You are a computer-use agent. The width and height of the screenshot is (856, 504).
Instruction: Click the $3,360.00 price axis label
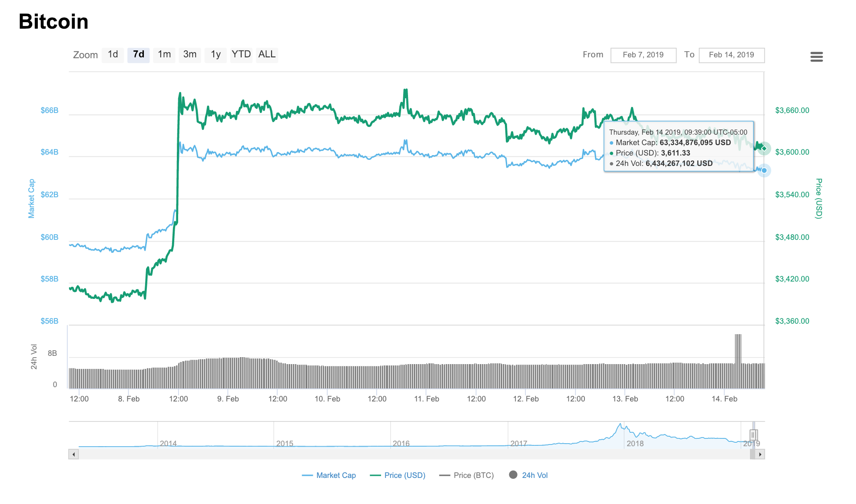pos(792,321)
